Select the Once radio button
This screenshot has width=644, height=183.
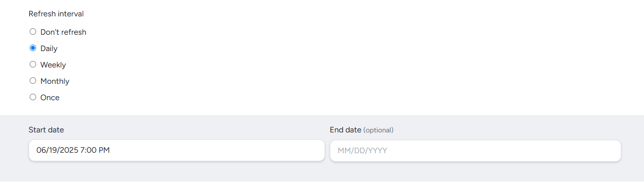[33, 97]
